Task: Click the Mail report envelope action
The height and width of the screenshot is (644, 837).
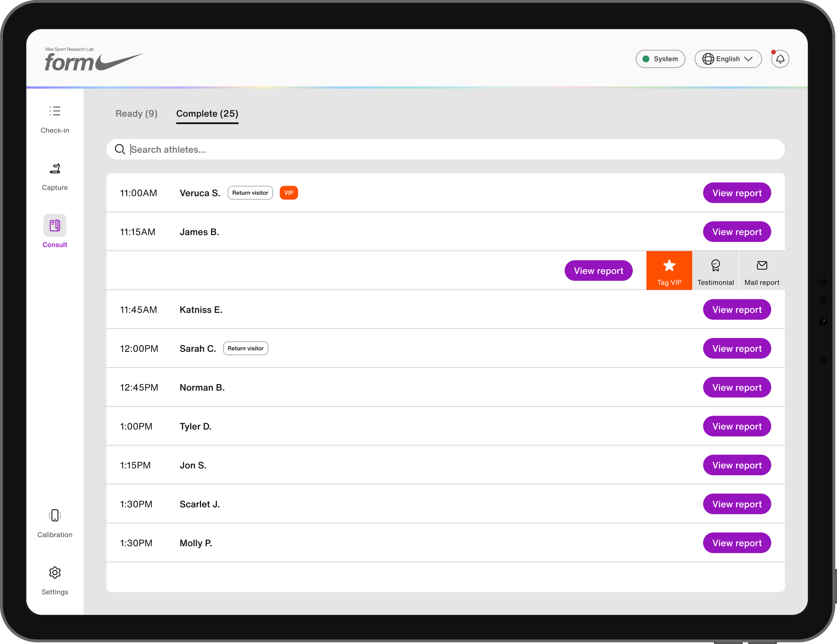Action: [762, 270]
